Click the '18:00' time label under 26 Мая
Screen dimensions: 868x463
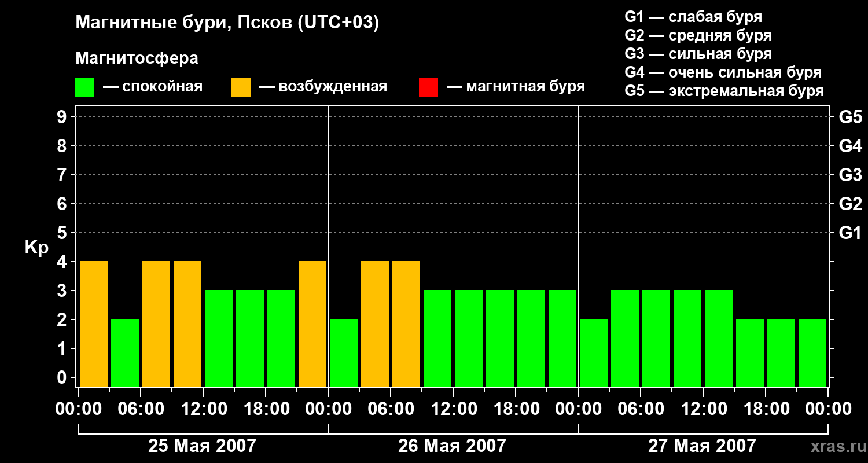pyautogui.click(x=516, y=409)
